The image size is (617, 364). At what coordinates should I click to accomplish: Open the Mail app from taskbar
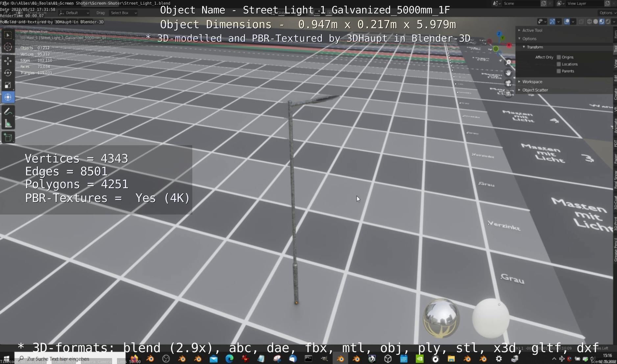(214, 359)
